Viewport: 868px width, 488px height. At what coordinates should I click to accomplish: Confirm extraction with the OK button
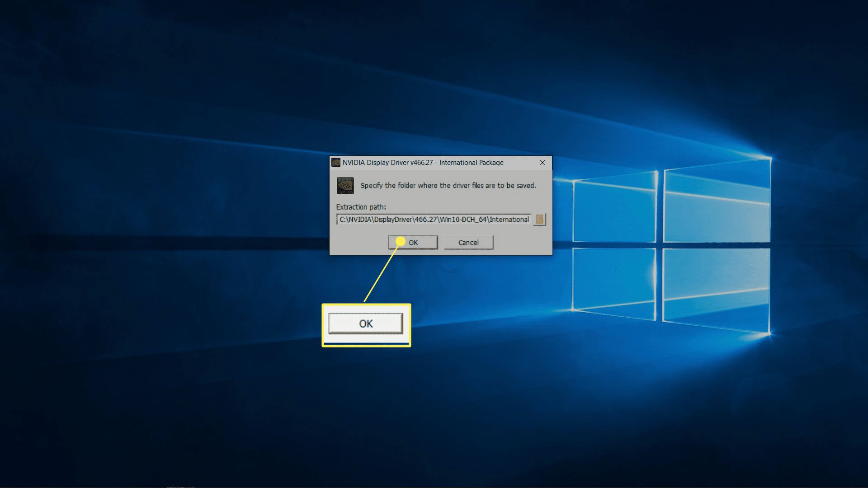pos(413,243)
